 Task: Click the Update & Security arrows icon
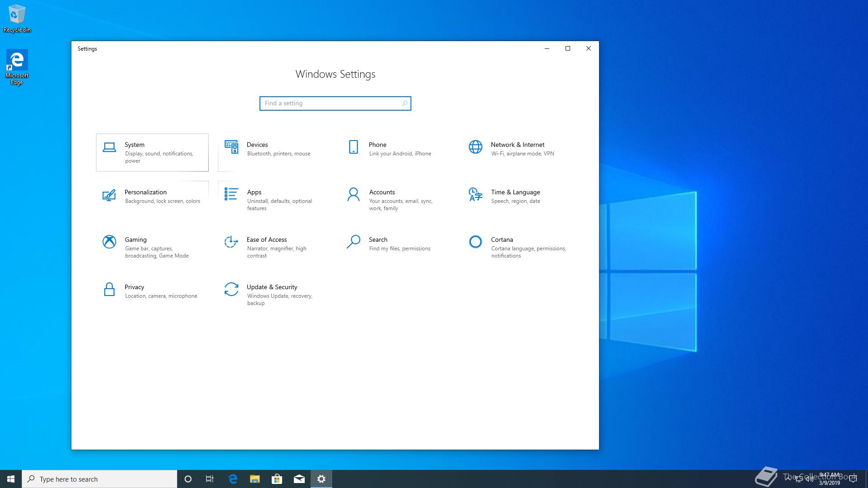231,289
